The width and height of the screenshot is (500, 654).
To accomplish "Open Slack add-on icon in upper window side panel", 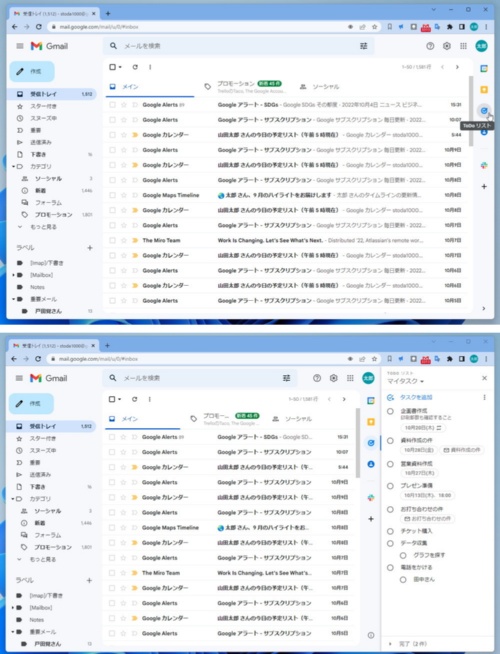I will point(484,165).
